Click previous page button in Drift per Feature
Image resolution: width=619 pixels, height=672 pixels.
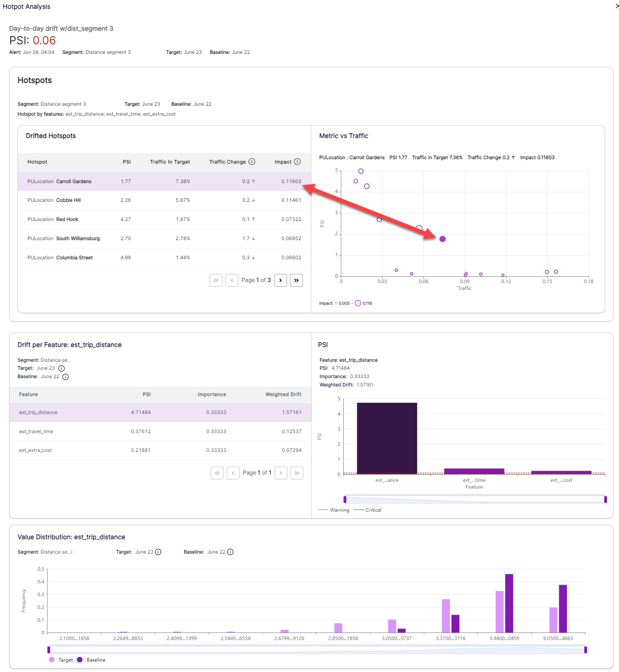[x=233, y=473]
